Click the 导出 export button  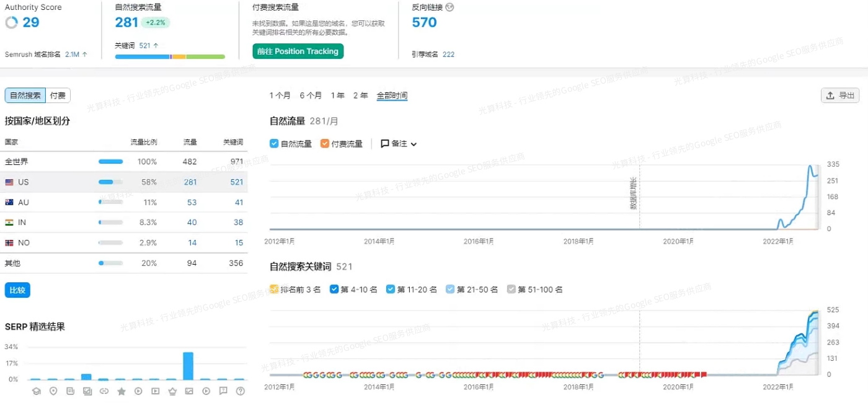tap(840, 95)
